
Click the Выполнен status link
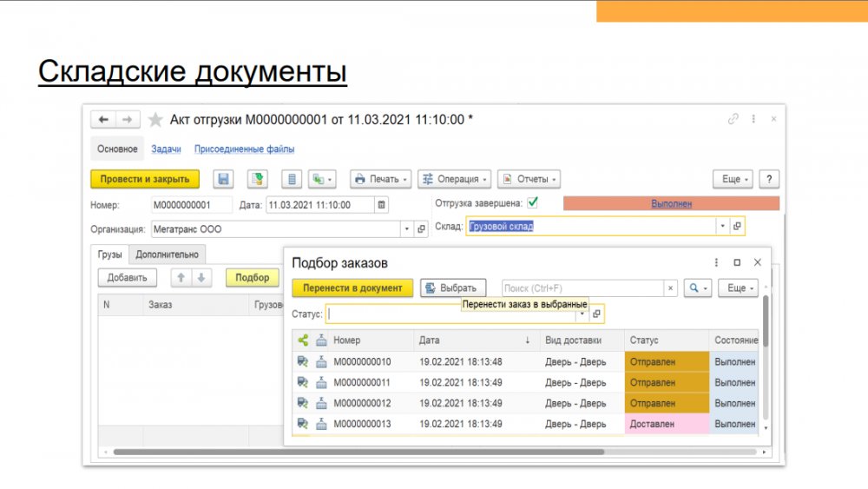671,203
